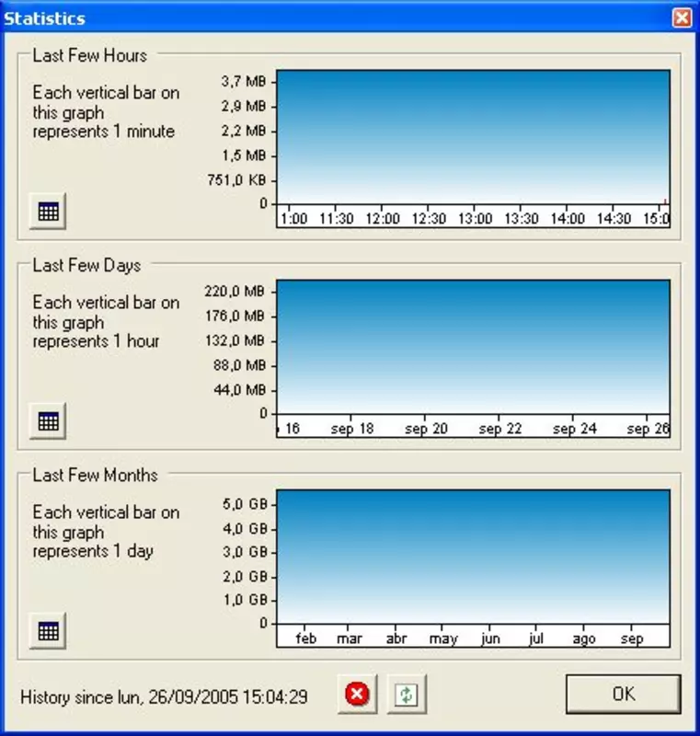The image size is (700, 736).
Task: Click the sep 24 date label
Action: coord(574,429)
